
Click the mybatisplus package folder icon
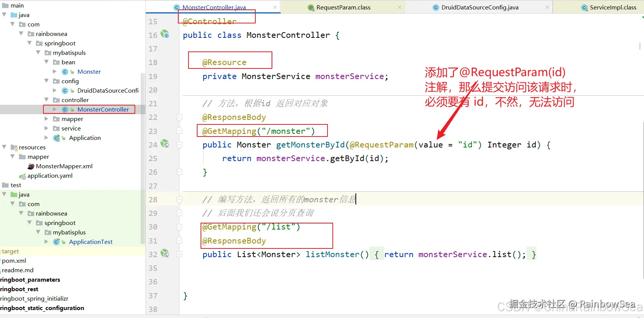48,233
